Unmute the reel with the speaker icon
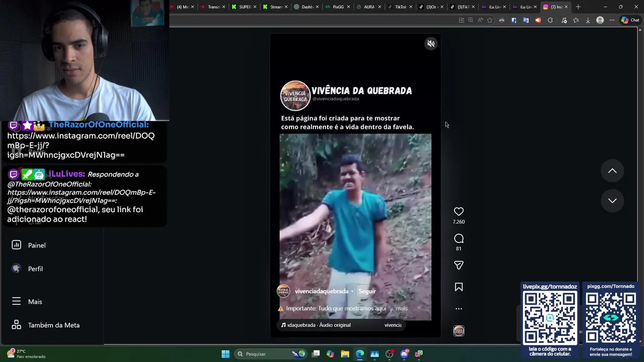The image size is (644, 362). click(x=431, y=44)
